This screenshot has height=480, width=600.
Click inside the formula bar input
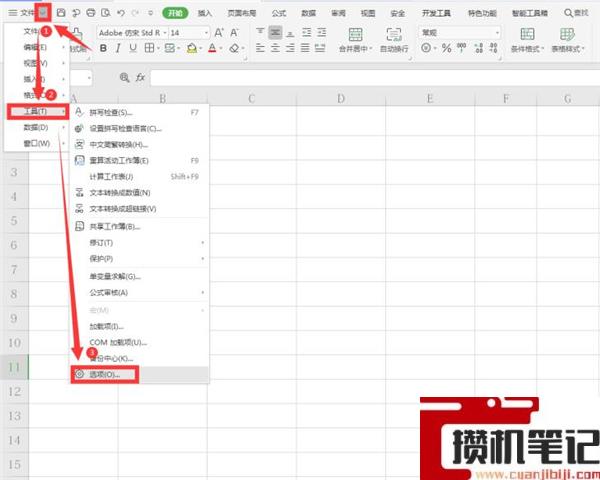click(x=375, y=78)
